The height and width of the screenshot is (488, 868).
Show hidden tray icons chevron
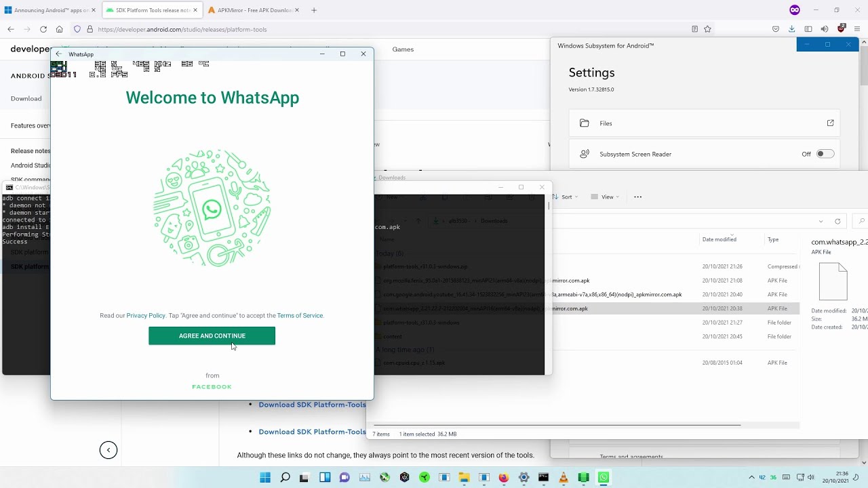pos(751,477)
